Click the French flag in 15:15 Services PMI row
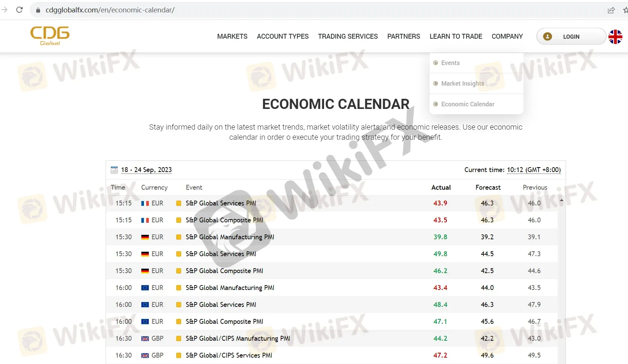The height and width of the screenshot is (364, 628). pos(145,203)
